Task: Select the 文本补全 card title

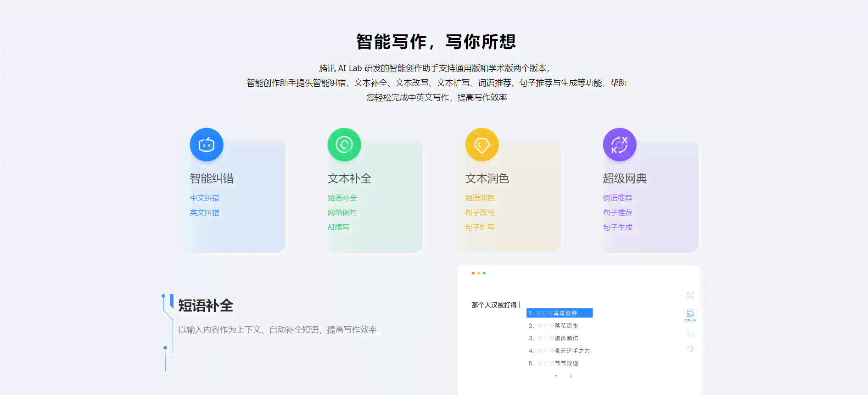Action: (x=349, y=178)
